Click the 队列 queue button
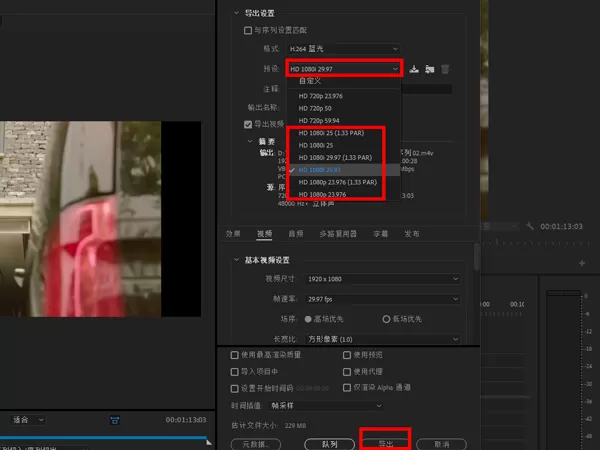 (x=329, y=444)
